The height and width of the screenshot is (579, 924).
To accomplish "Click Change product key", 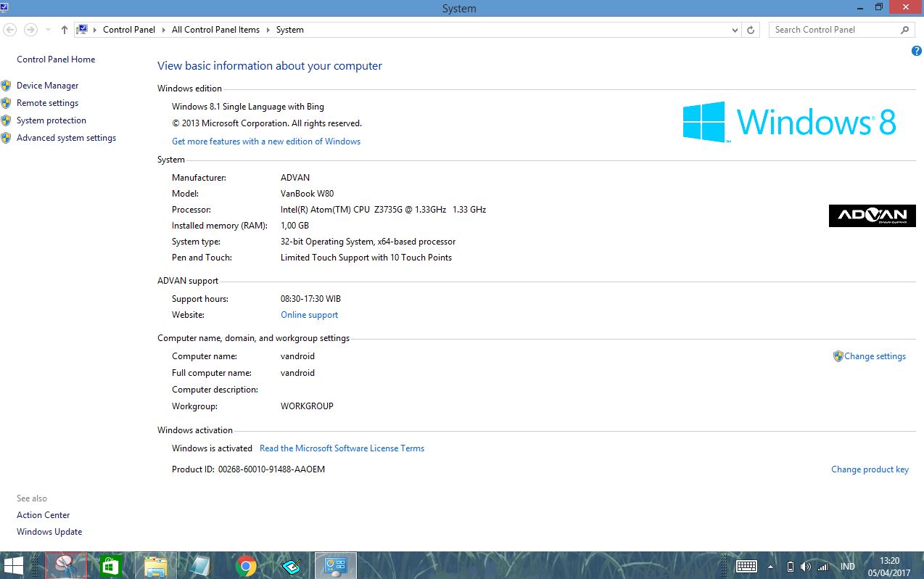I will [870, 469].
